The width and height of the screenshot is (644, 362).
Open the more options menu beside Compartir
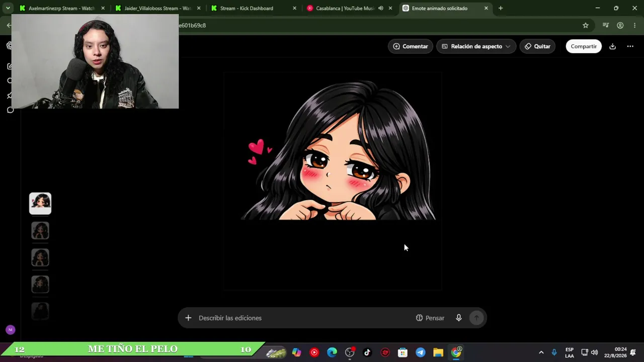click(630, 46)
